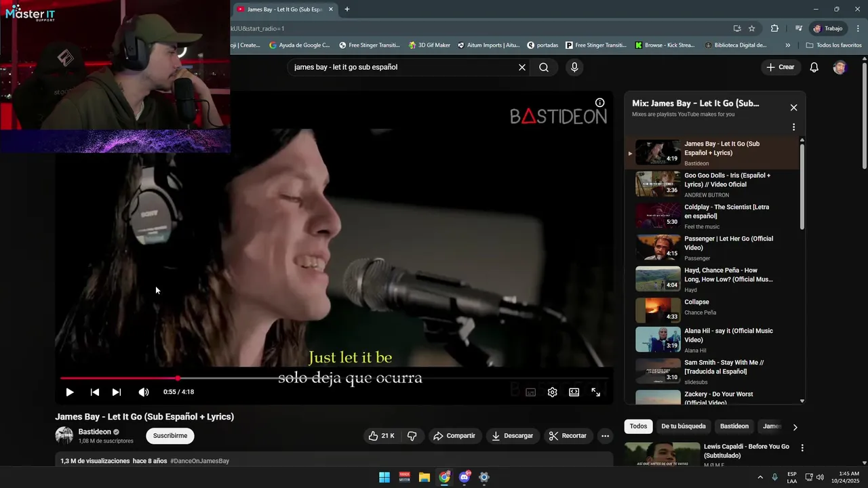
Task: Open a new browser tab
Action: pos(347,9)
